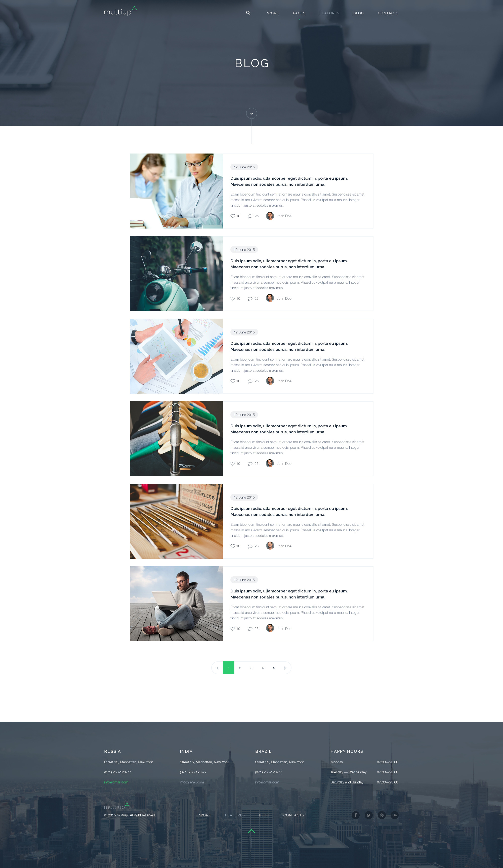Image resolution: width=503 pixels, height=868 pixels.
Task: Open the clothing hangers post thumbnail
Action: click(176, 438)
